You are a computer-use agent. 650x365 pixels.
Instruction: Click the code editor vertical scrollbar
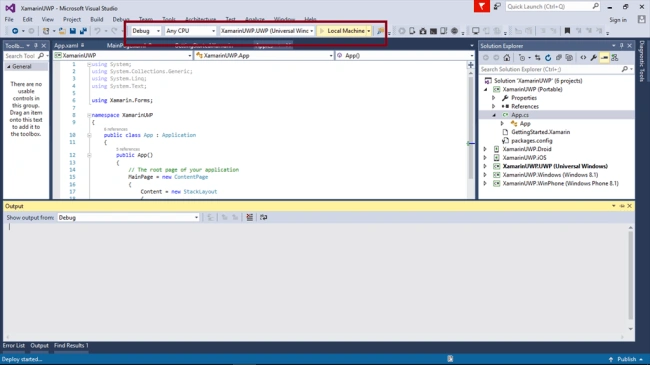(471, 127)
